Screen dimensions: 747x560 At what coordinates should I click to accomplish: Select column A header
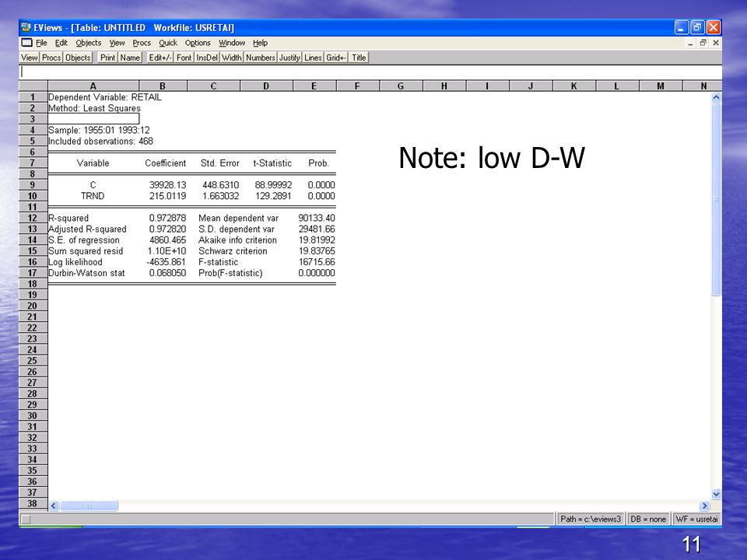click(93, 86)
